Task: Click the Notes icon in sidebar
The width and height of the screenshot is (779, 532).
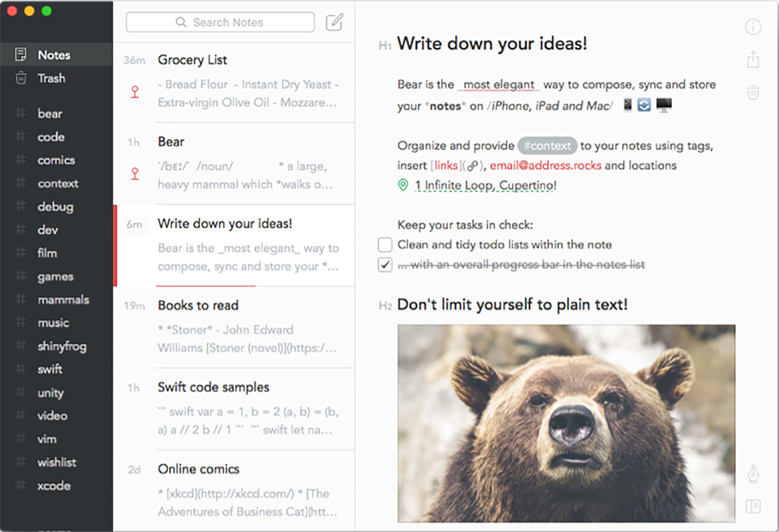Action: point(21,55)
